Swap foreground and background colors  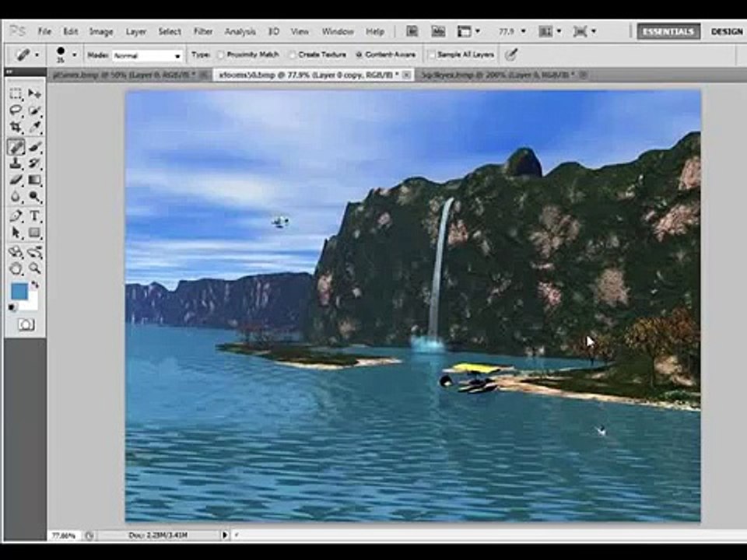[x=34, y=285]
